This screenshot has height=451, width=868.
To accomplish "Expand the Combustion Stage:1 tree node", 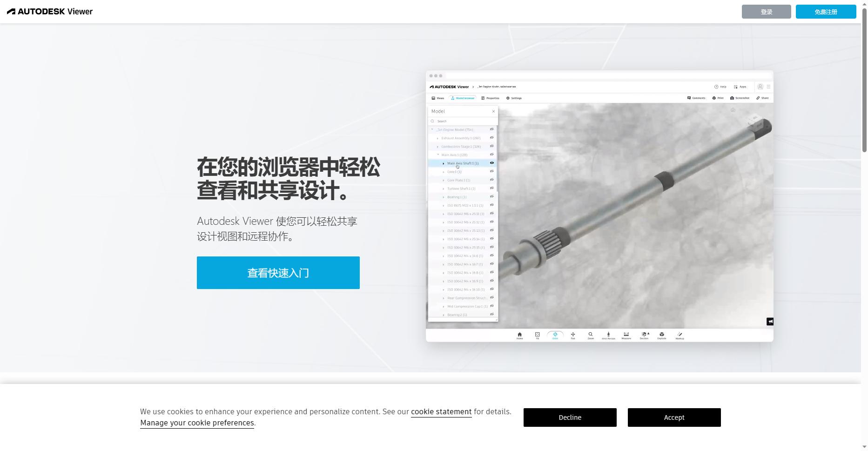I will coord(438,146).
